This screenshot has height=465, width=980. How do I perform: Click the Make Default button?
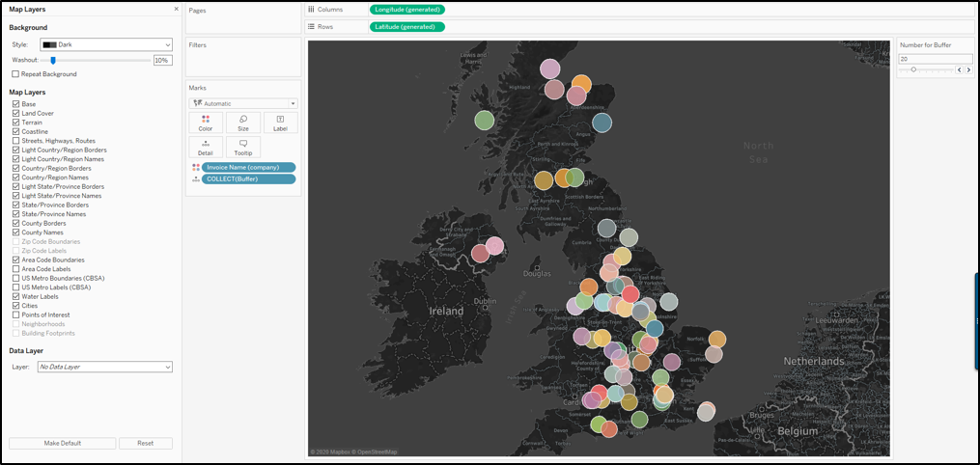coord(63,443)
